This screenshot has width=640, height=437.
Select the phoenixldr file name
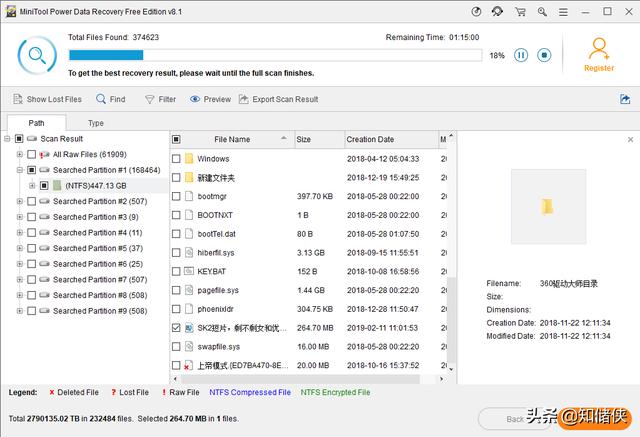pyautogui.click(x=215, y=309)
